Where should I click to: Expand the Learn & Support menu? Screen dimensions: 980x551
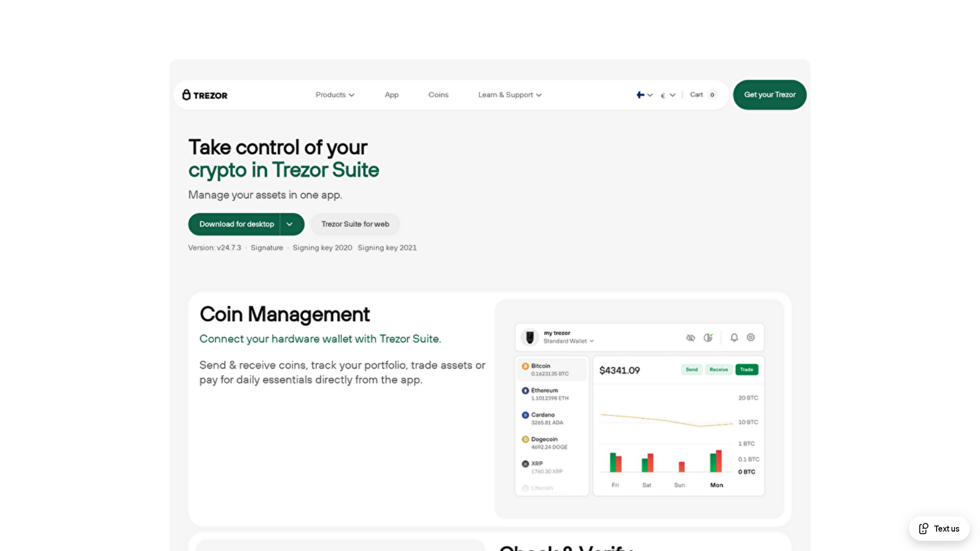[x=510, y=95]
